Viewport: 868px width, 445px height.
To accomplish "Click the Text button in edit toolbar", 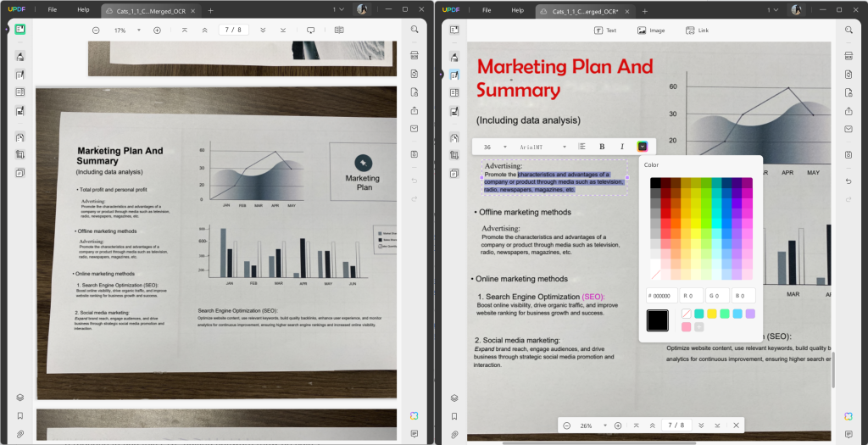I will tap(605, 30).
